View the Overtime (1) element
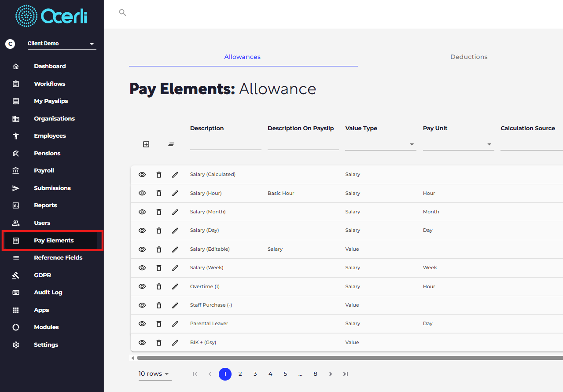Screen dimensions: 563x392 pyautogui.click(x=142, y=286)
